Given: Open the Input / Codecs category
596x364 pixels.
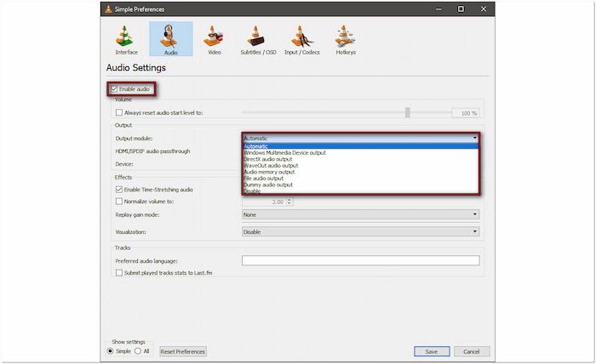Looking at the screenshot, I should tap(301, 39).
